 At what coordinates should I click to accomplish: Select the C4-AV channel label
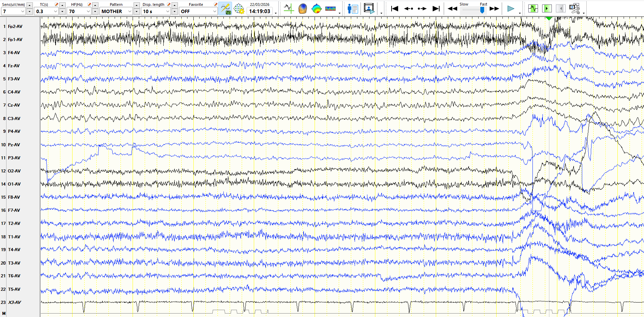(x=14, y=92)
